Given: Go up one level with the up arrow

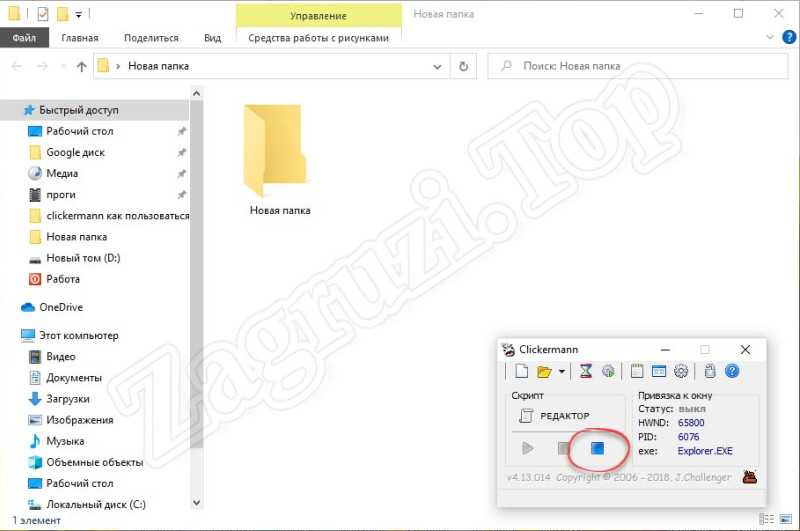Looking at the screenshot, I should click(81, 66).
